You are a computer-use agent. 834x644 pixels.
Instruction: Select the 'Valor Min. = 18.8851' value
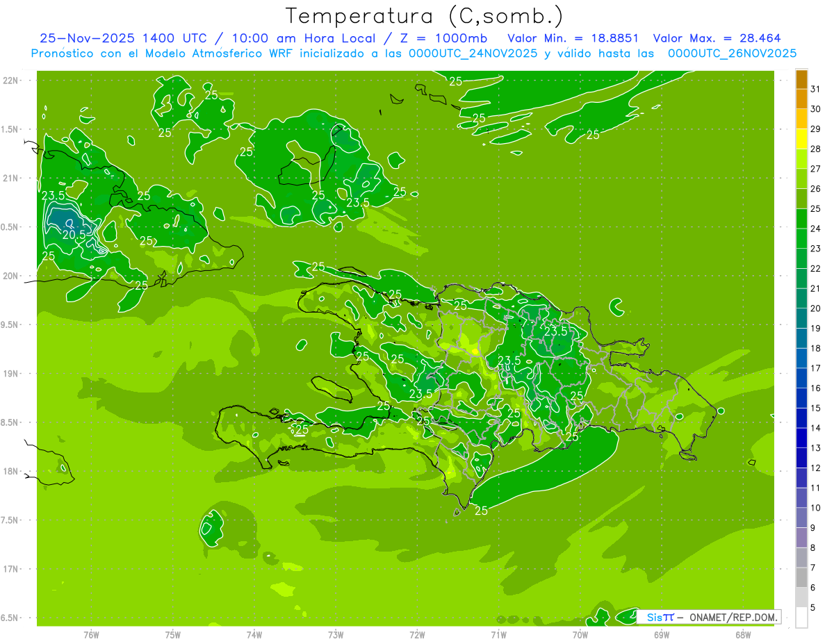pos(573,38)
